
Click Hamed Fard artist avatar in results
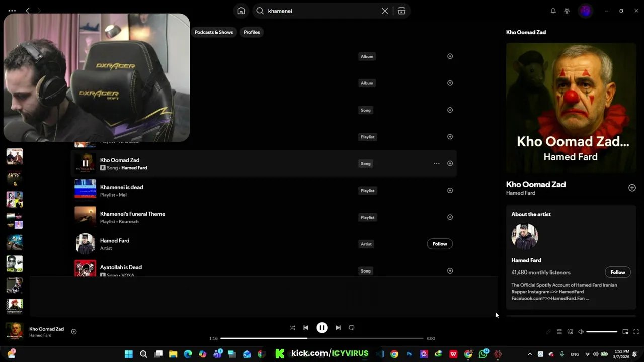point(85,244)
